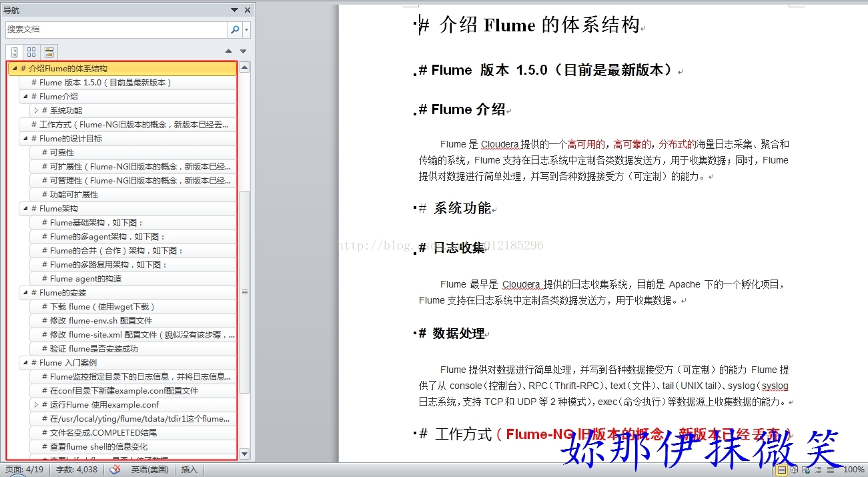The height and width of the screenshot is (477, 868).
Task: Collapse the Flume的安装 heading node
Action: tap(25, 293)
